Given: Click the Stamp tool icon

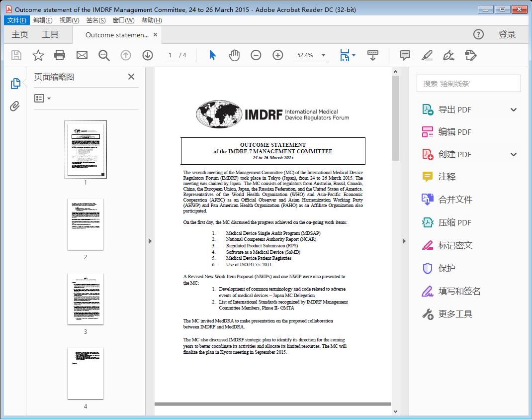Looking at the screenshot, I should click(470, 55).
